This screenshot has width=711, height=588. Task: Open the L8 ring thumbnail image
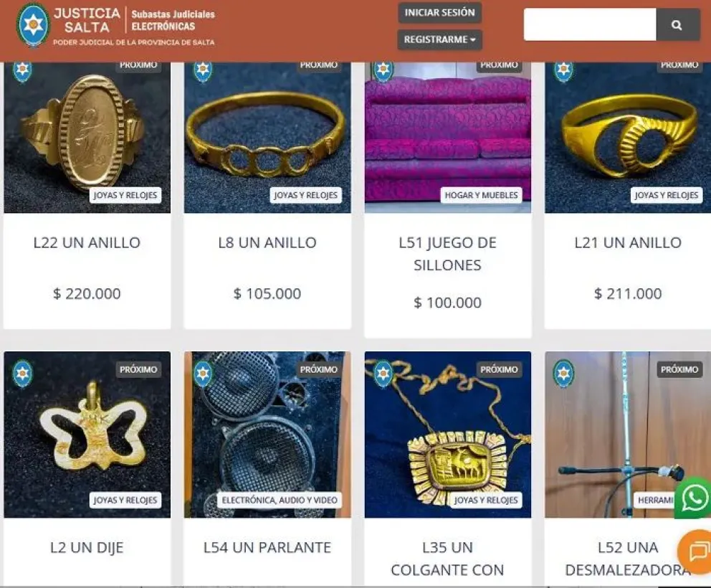(x=267, y=138)
